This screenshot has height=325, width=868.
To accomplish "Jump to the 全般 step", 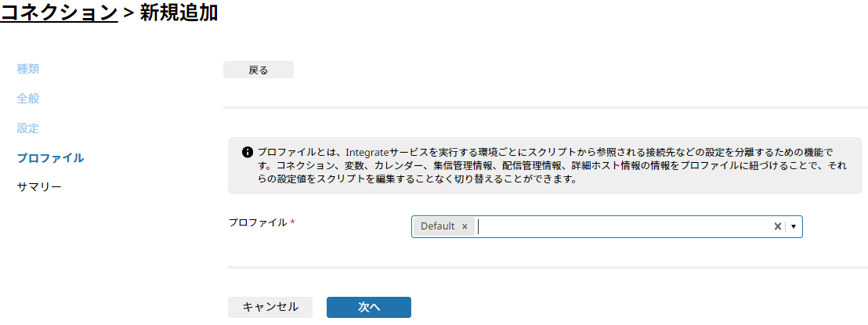I will coord(28,99).
